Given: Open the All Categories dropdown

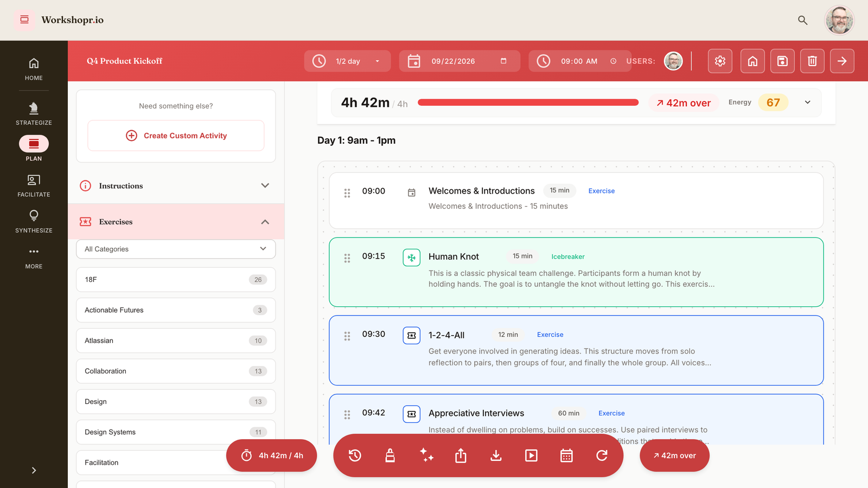Looking at the screenshot, I should click(x=176, y=249).
